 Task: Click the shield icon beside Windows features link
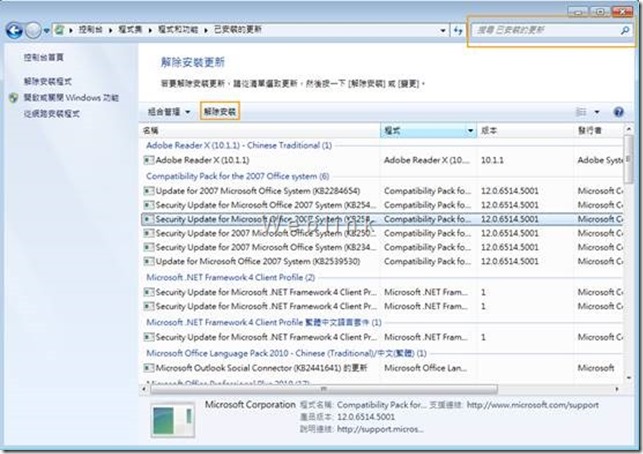click(x=14, y=98)
